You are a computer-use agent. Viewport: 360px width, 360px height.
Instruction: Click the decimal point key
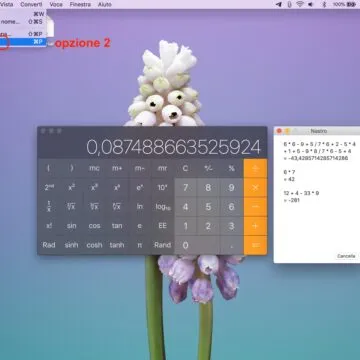click(x=231, y=245)
